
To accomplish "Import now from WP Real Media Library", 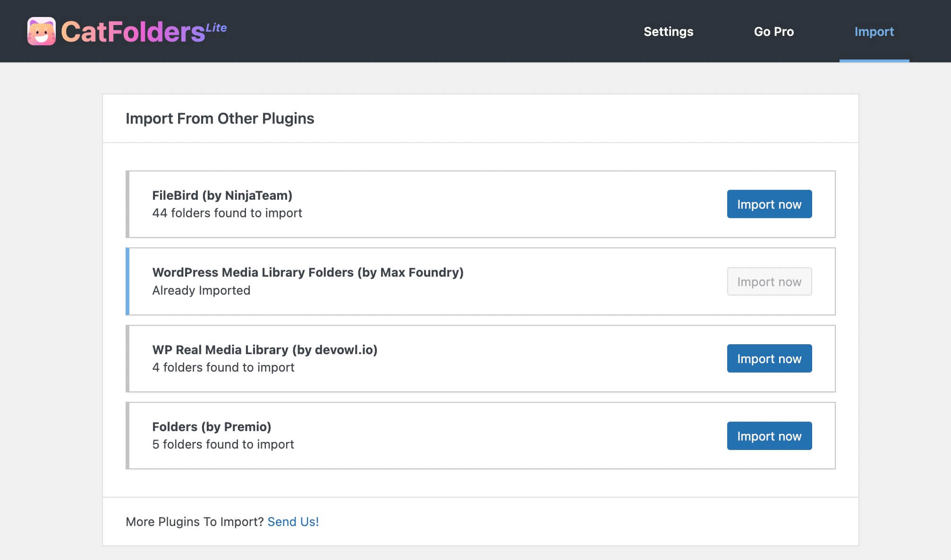I will point(769,358).
